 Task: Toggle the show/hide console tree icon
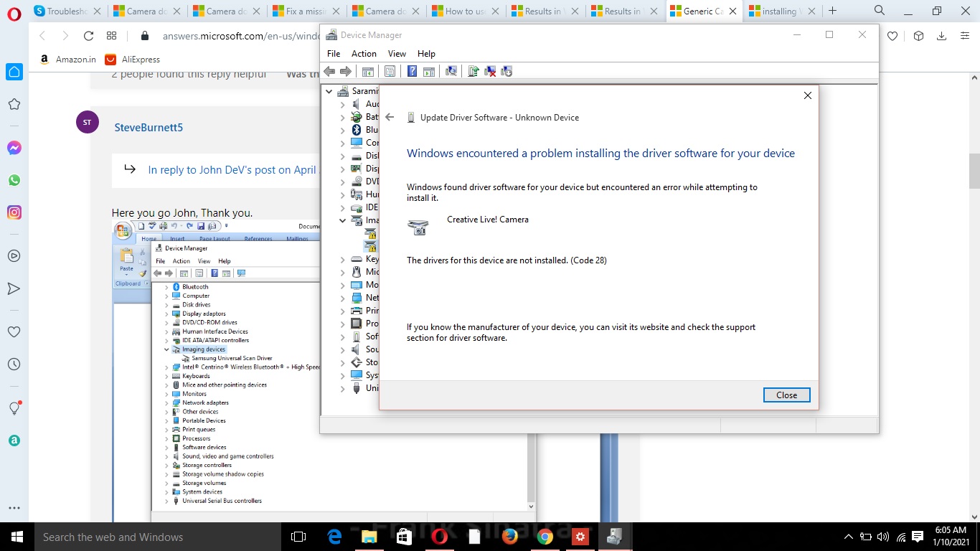coord(367,71)
